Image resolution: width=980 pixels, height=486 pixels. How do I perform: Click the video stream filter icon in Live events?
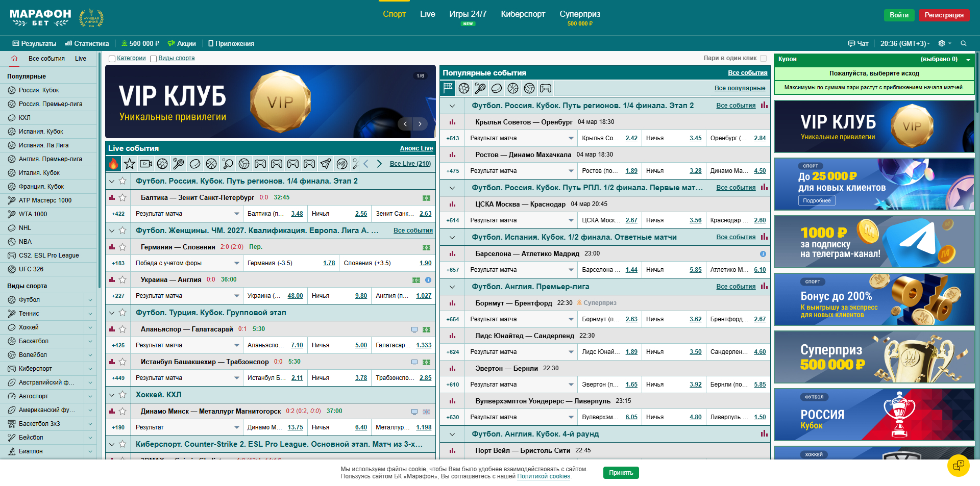(146, 164)
